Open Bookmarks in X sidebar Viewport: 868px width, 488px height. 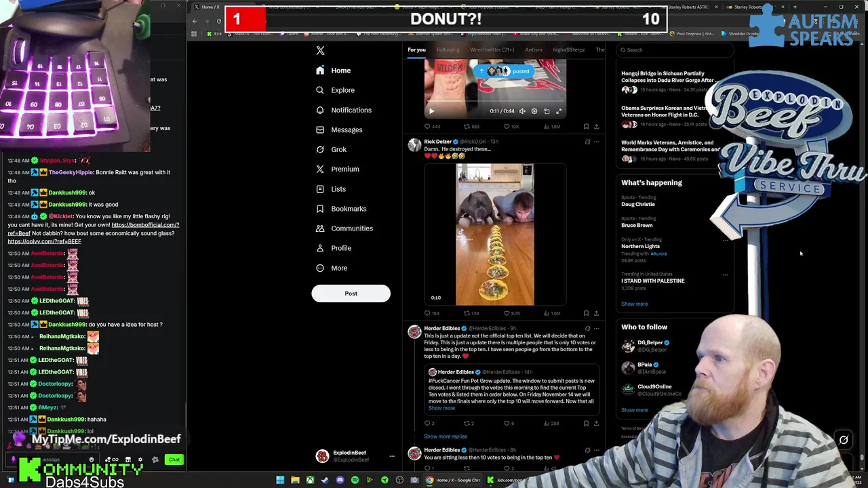click(340, 209)
